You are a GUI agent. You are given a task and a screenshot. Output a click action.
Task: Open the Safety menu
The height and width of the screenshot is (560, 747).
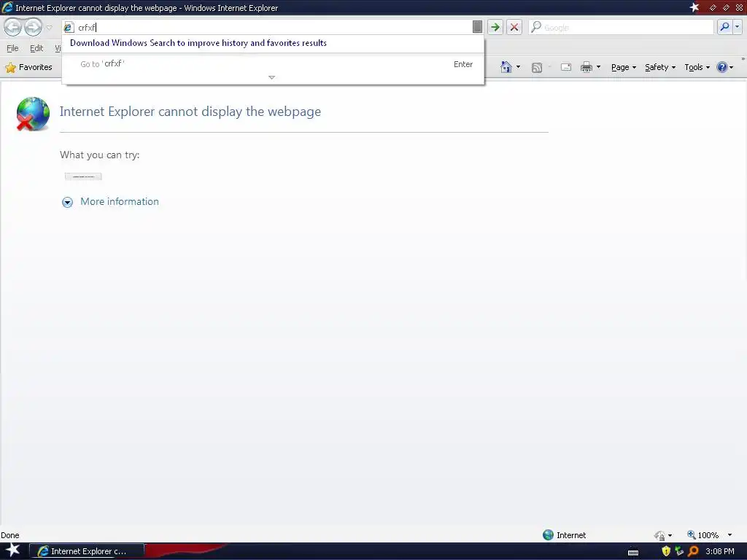pos(660,67)
